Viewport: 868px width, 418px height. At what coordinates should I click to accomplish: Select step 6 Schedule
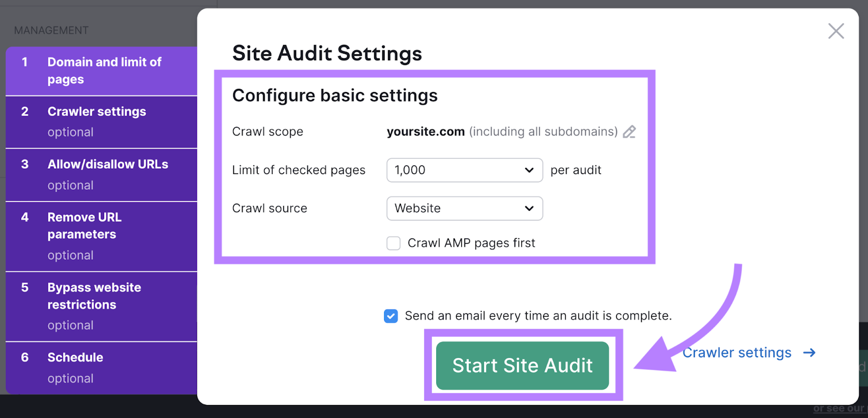101,368
